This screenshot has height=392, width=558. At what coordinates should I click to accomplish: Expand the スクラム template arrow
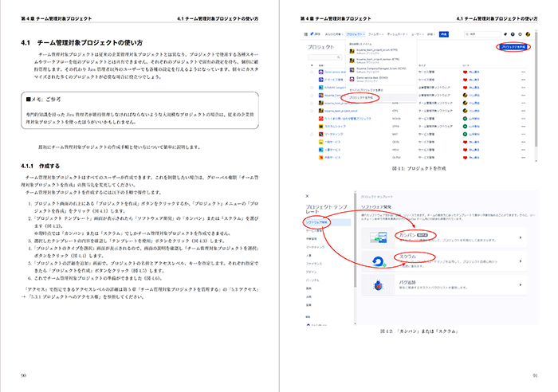521,261
